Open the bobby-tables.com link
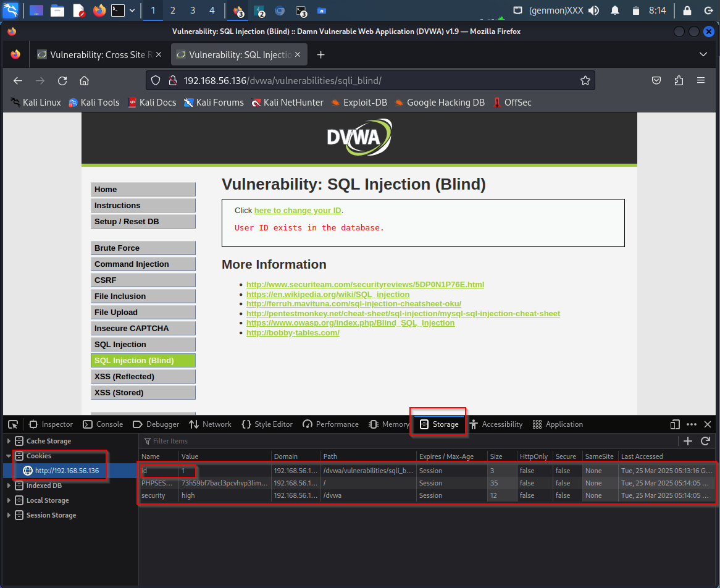Image resolution: width=720 pixels, height=588 pixels. coord(293,332)
